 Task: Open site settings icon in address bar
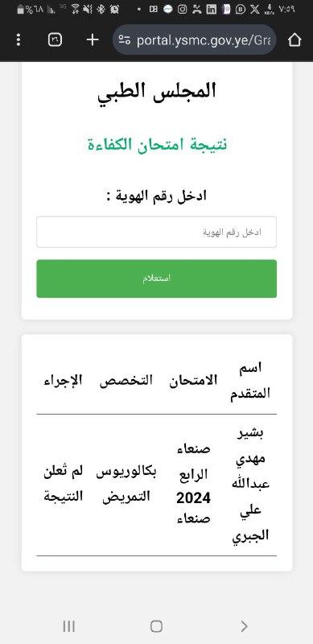click(x=125, y=39)
